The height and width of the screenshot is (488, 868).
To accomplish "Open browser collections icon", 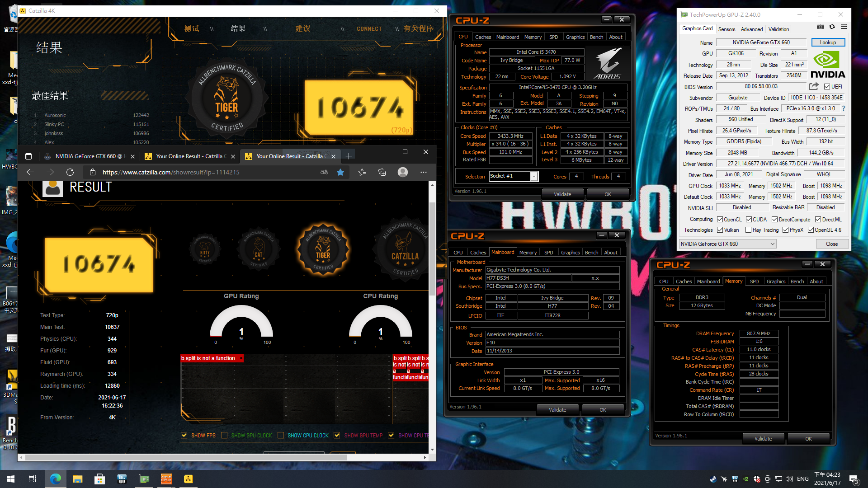I will tap(382, 172).
